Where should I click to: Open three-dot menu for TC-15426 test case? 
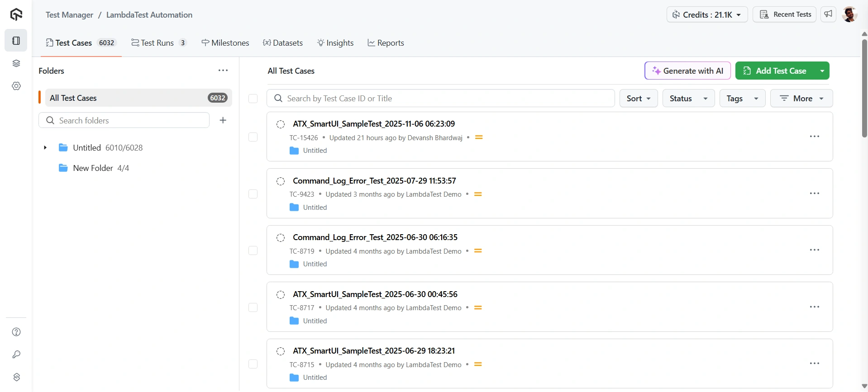pyautogui.click(x=814, y=137)
